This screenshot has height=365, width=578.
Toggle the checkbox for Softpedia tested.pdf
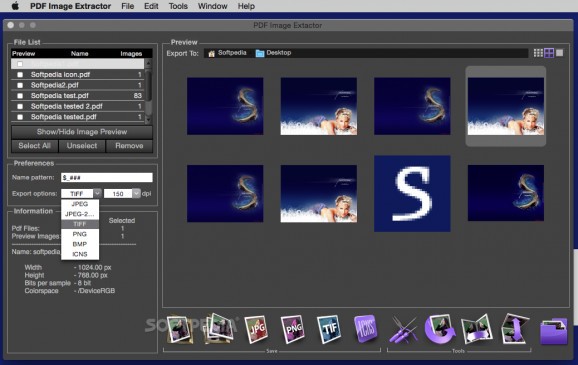[x=20, y=117]
